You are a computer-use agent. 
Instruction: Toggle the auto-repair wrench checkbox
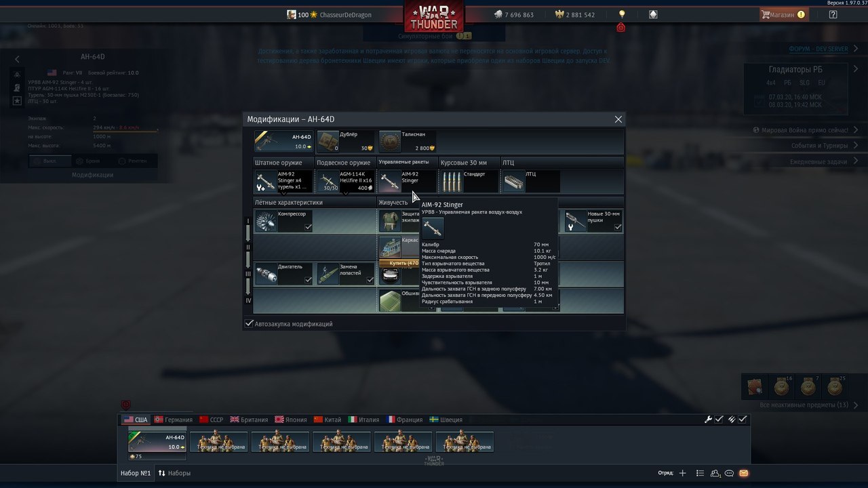tap(719, 420)
